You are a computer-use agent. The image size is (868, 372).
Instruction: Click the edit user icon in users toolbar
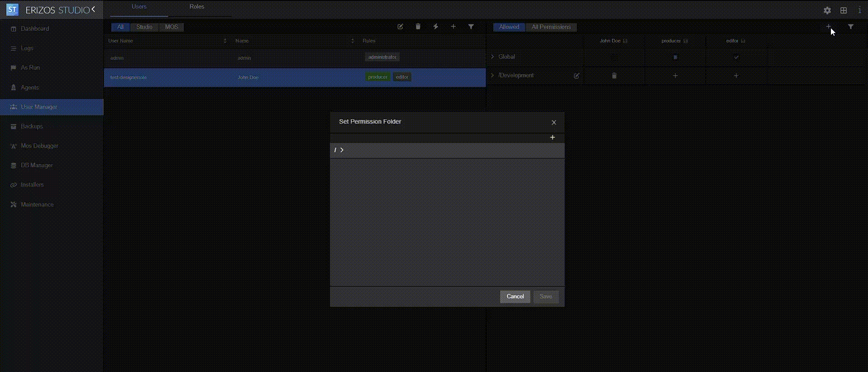click(x=400, y=27)
